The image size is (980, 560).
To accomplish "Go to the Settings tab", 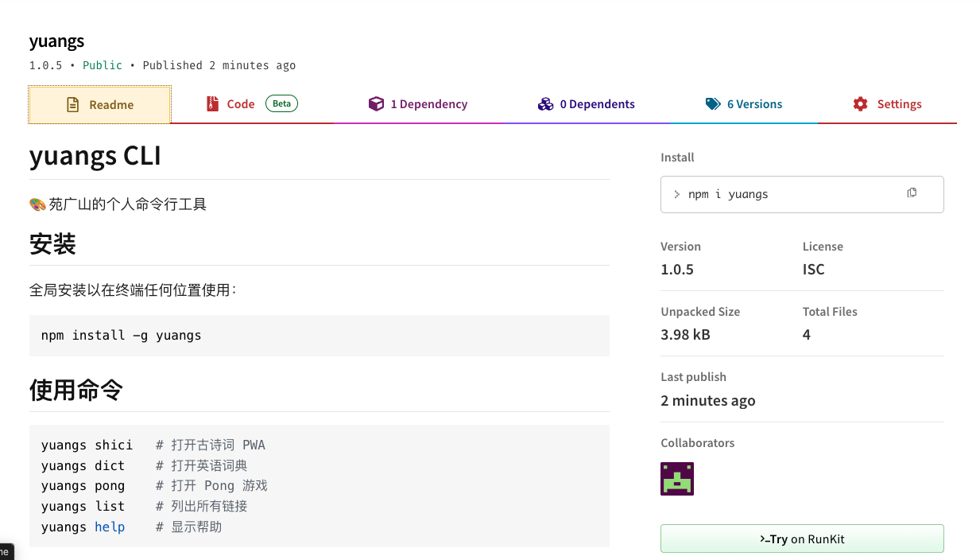I will tap(898, 104).
